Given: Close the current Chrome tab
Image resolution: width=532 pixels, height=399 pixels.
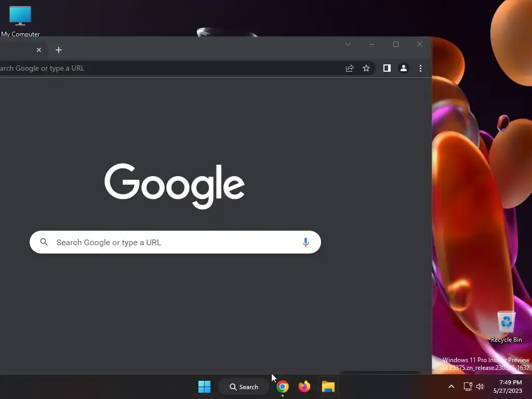Looking at the screenshot, I should point(39,50).
